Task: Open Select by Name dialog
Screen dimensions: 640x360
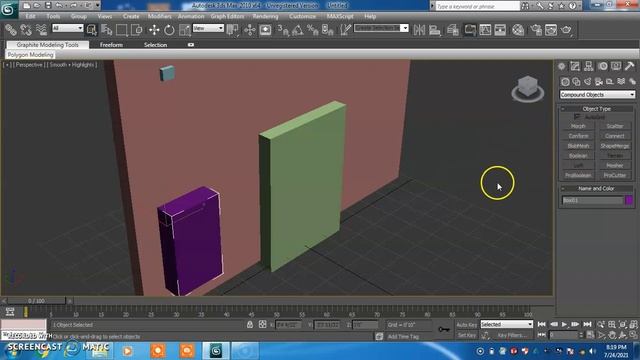Action: point(107,30)
